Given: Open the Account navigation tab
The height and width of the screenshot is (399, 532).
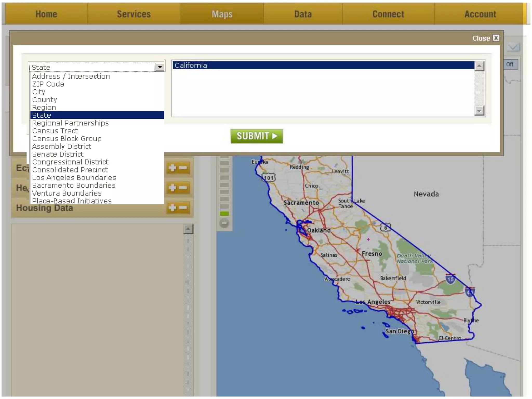Looking at the screenshot, I should click(480, 14).
